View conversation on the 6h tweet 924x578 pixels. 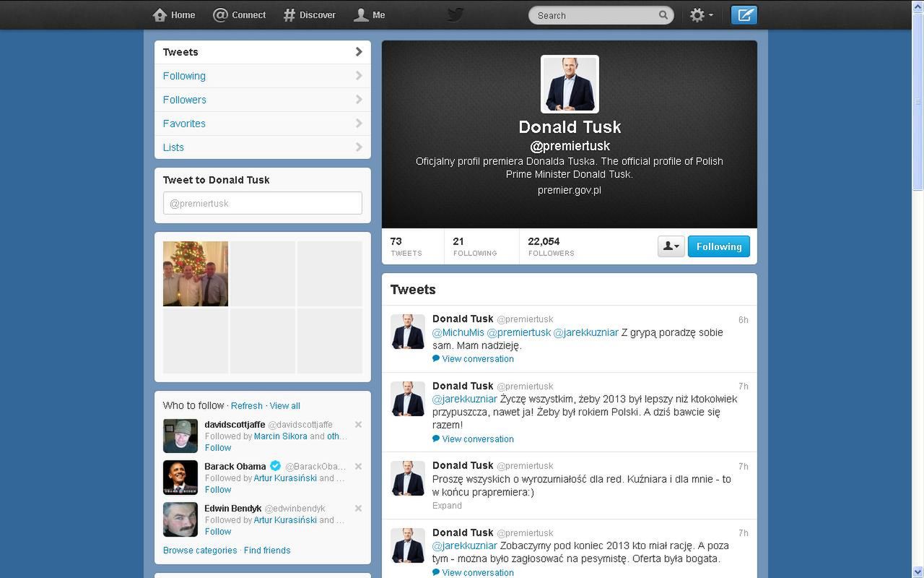(474, 359)
